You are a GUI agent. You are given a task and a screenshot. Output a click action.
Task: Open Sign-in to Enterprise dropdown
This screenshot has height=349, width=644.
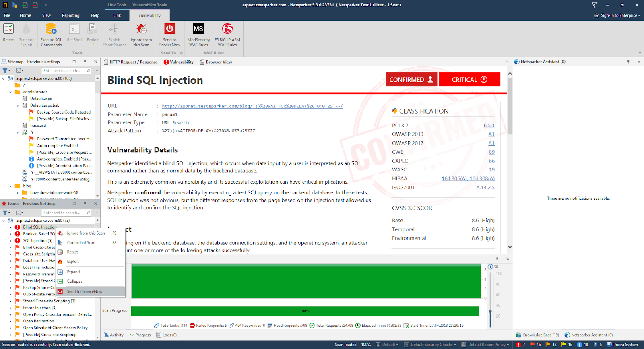click(x=617, y=15)
